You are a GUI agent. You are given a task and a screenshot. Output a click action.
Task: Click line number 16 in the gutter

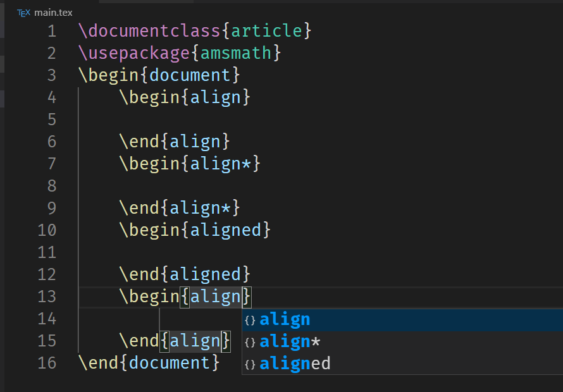47,363
